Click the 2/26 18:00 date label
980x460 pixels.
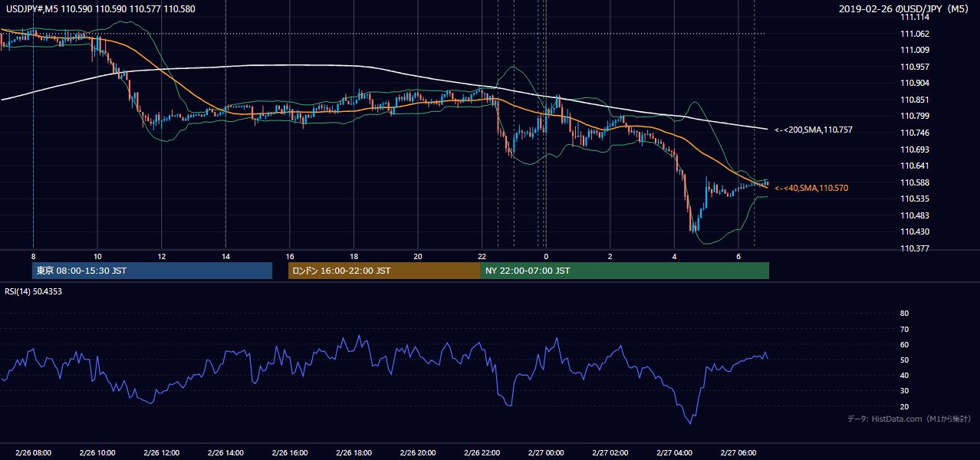354,453
